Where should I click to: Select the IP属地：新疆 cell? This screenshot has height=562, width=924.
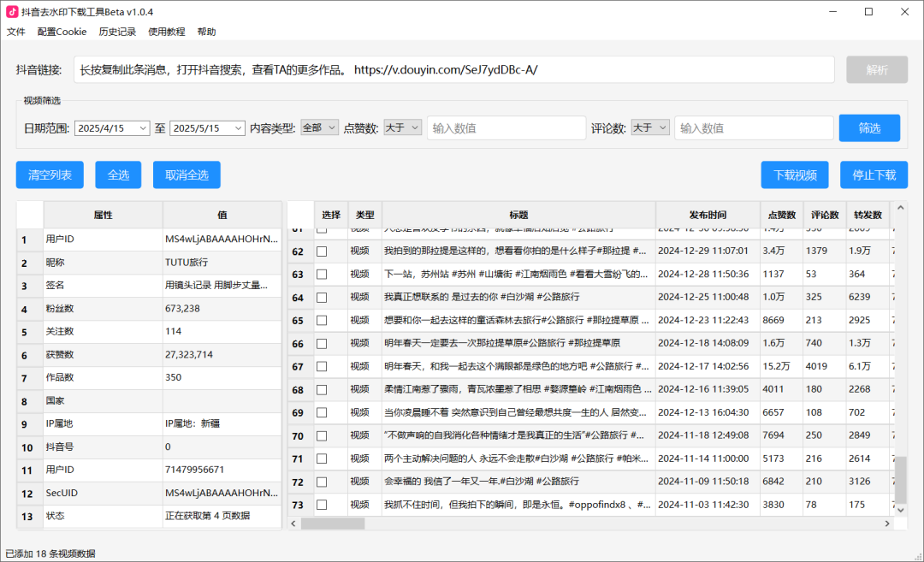(x=222, y=424)
